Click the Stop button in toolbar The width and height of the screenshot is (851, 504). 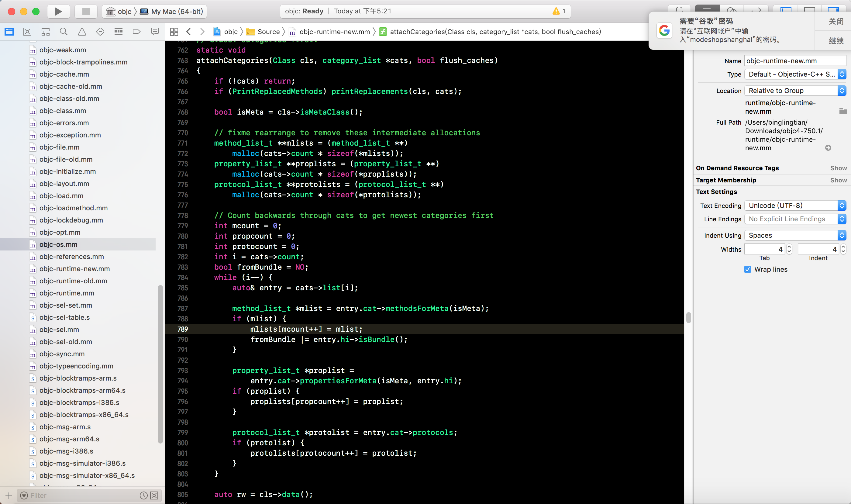[86, 12]
